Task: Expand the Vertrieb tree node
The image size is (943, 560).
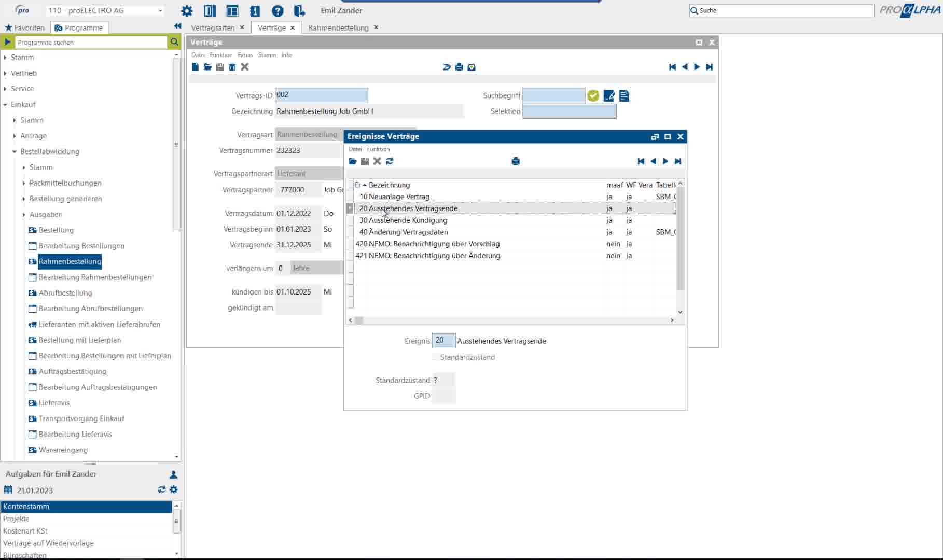Action: point(5,73)
